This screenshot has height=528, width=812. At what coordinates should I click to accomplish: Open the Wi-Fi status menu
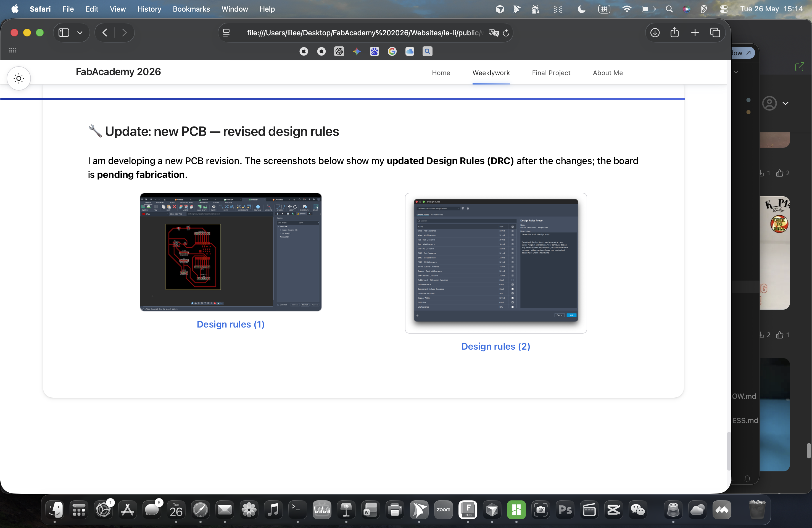[627, 9]
